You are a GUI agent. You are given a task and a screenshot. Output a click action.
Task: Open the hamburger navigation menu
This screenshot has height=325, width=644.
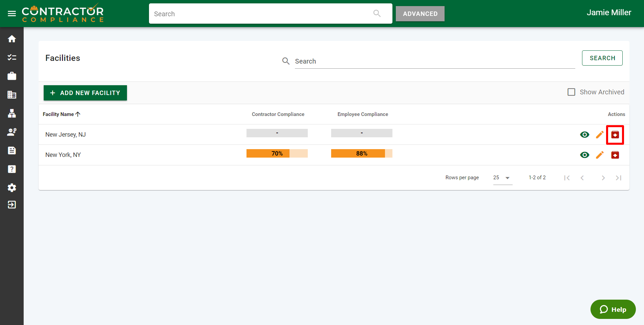coord(12,14)
